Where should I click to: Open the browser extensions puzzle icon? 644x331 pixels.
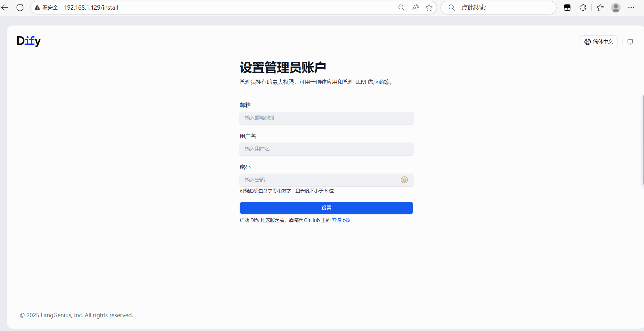[583, 8]
